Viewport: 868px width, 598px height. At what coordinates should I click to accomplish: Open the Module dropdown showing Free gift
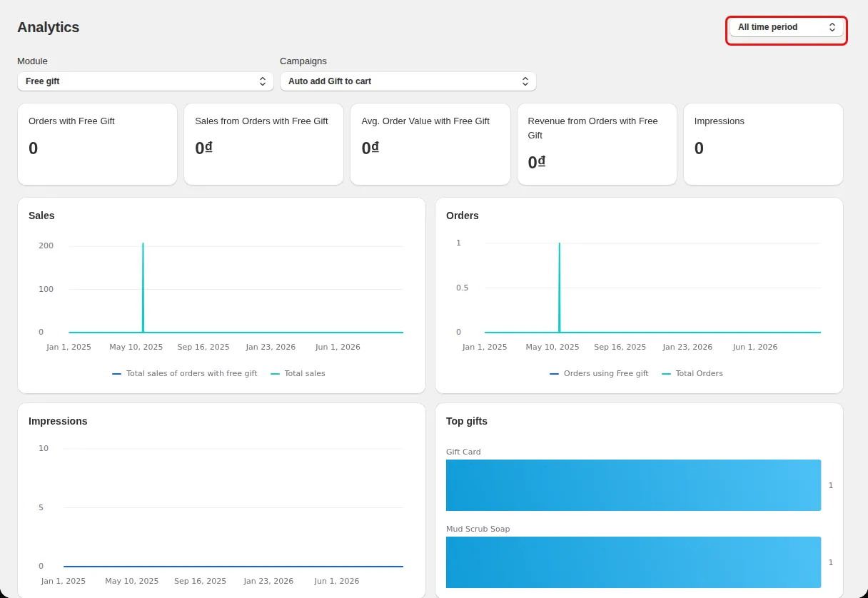146,81
